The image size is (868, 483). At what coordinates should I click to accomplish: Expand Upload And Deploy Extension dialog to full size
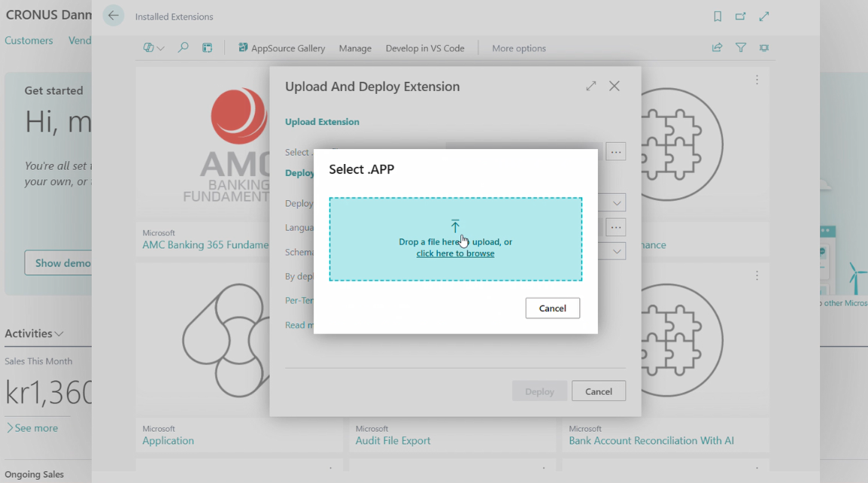[x=591, y=86]
